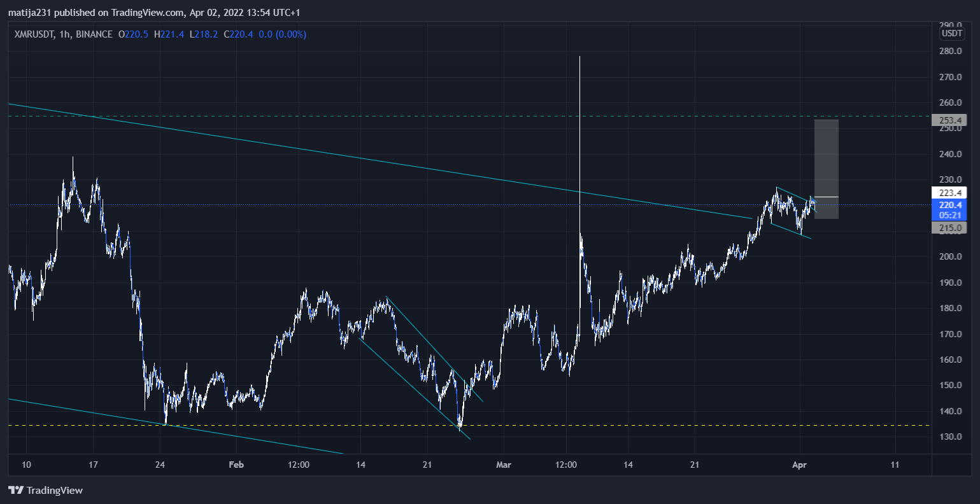This screenshot has height=504, width=980.
Task: Click the BINANCE exchange label
Action: tap(94, 34)
